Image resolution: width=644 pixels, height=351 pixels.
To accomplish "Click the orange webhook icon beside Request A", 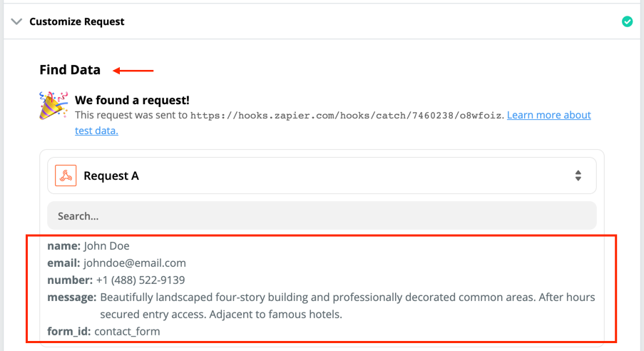I will [66, 175].
